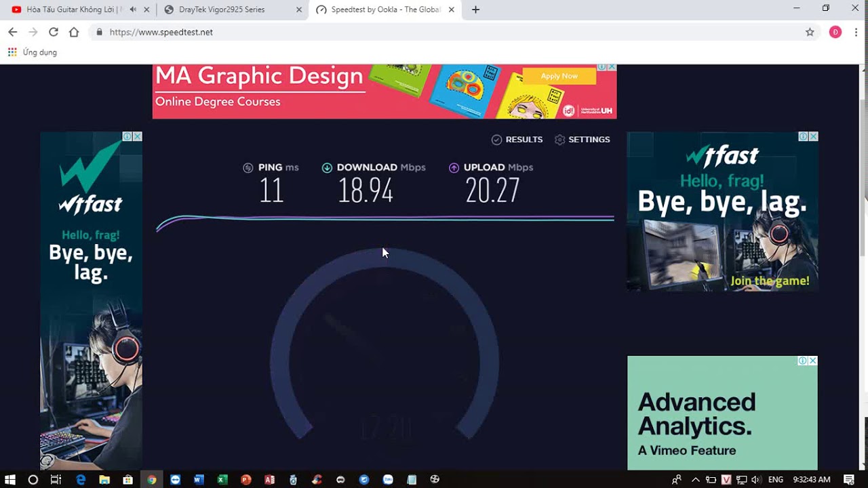Launch Microsoft Access from taskbar
The height and width of the screenshot is (488, 868).
pos(270,479)
